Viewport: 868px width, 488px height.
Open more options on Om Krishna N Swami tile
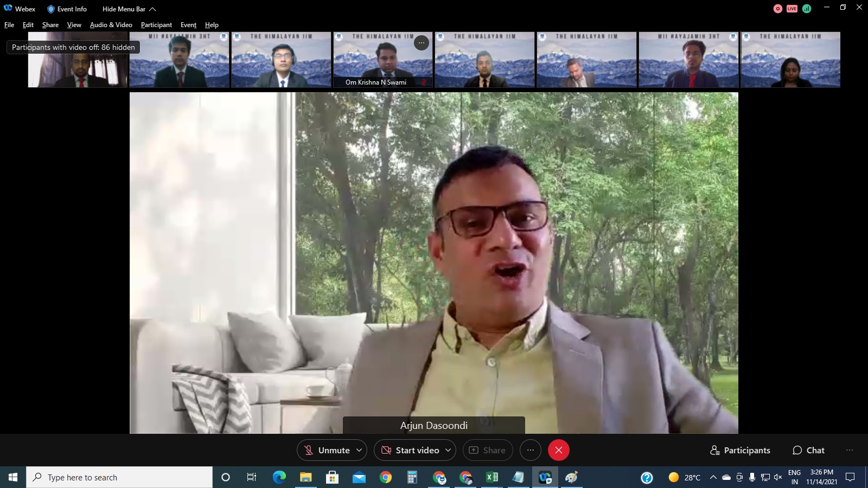coord(422,43)
